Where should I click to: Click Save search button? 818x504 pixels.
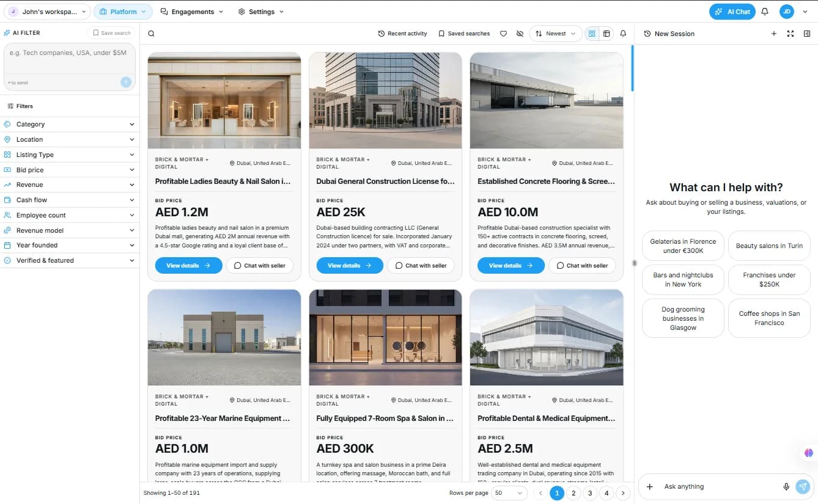[112, 33]
